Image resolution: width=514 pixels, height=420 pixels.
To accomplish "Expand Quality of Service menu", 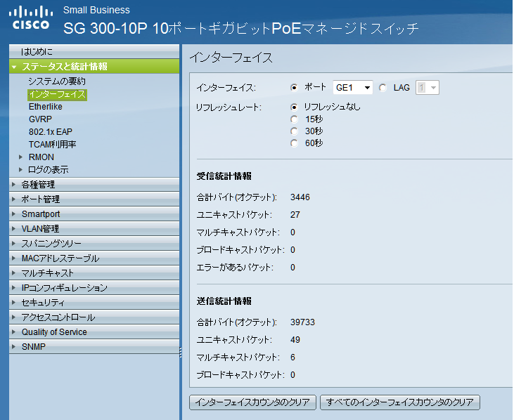I will tap(94, 332).
